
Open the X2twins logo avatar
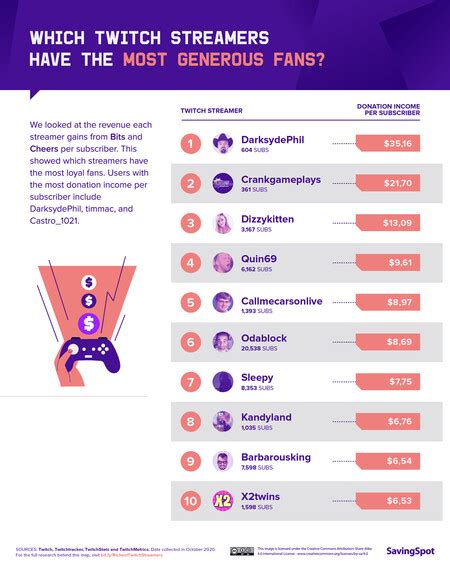223,501
